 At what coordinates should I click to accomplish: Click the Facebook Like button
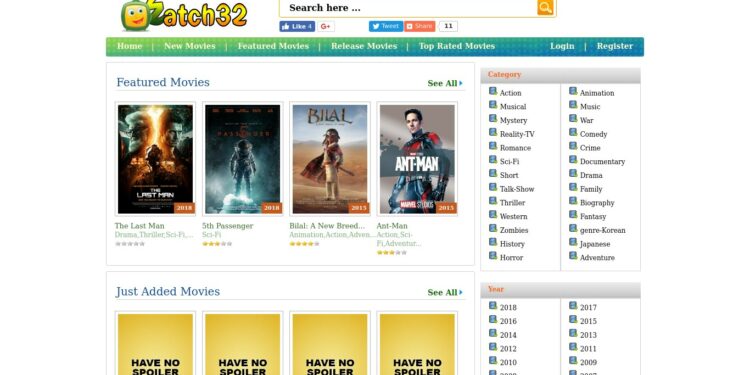(297, 26)
